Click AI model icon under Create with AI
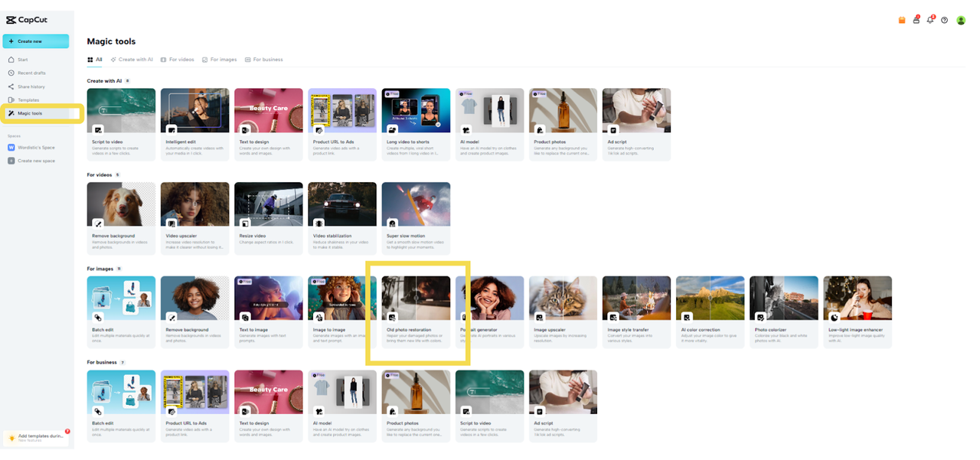The width and height of the screenshot is (980, 460). pos(465,130)
